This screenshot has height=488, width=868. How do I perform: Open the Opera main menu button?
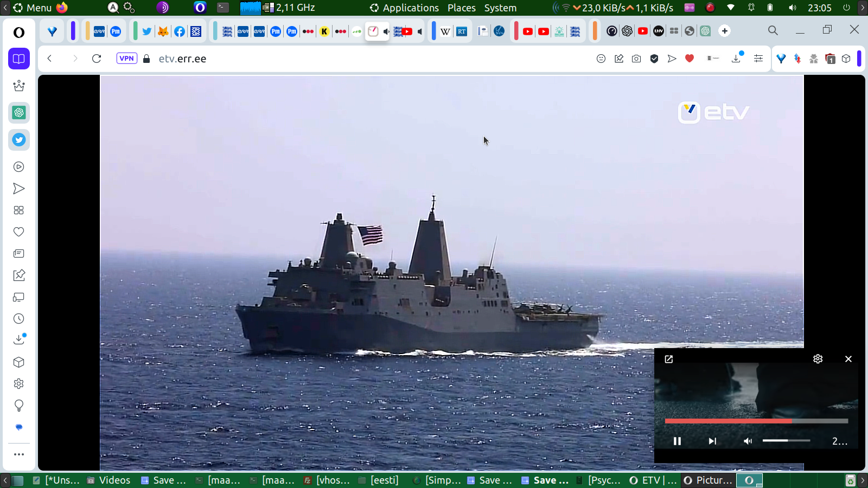click(x=19, y=33)
